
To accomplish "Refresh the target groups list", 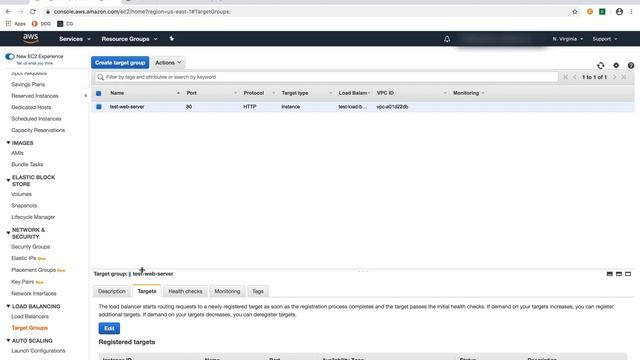I will (600, 65).
